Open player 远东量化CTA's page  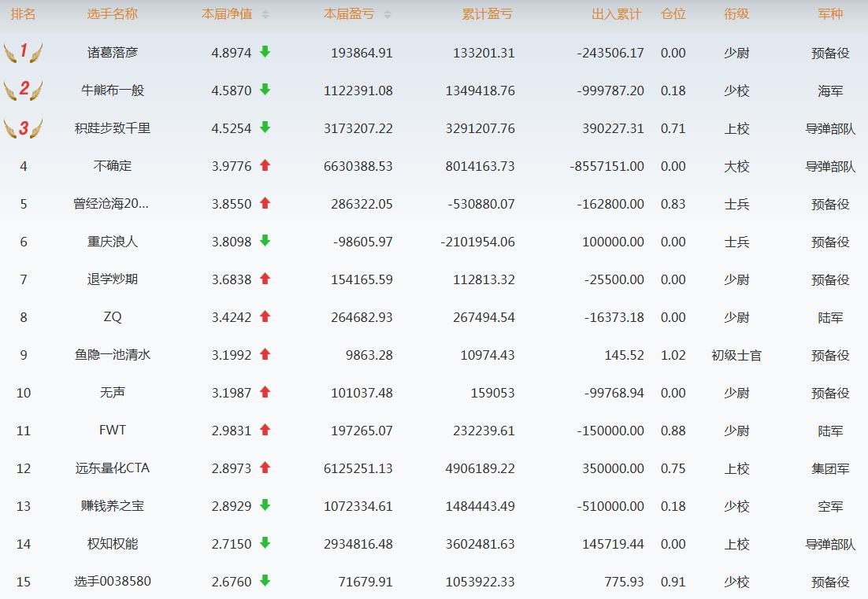[112, 468]
